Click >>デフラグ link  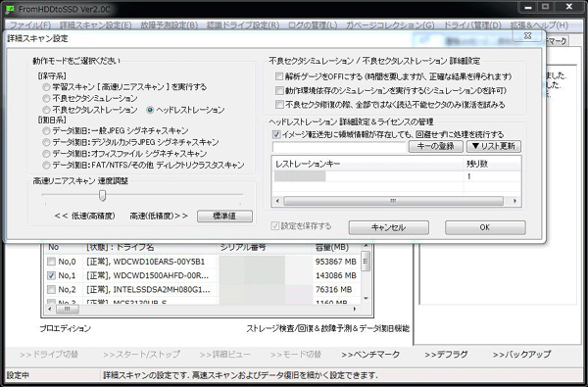[446, 355]
